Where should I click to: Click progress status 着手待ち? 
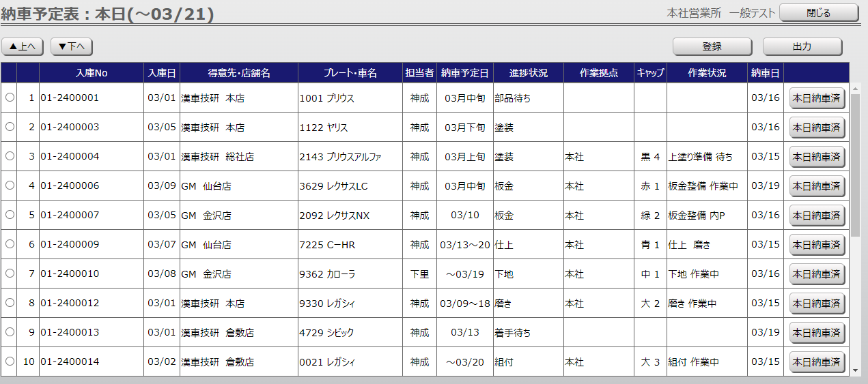tap(513, 333)
